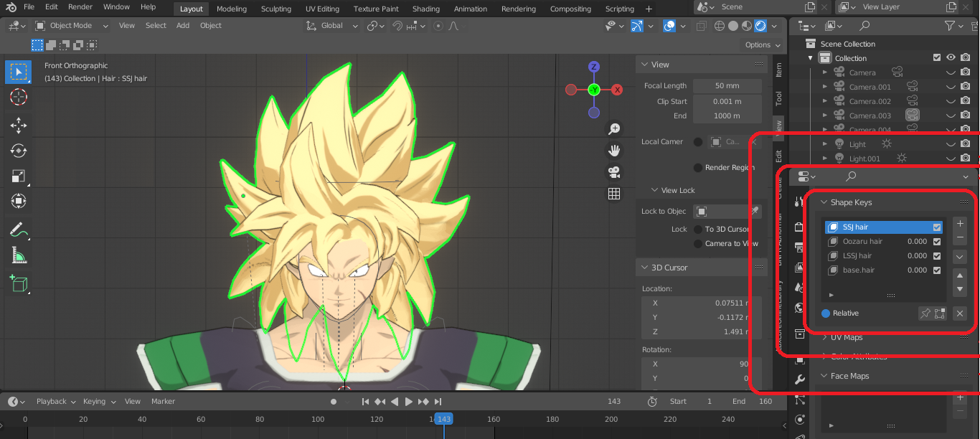Pick the Transform tool
This screenshot has width=980, height=439.
click(19, 201)
